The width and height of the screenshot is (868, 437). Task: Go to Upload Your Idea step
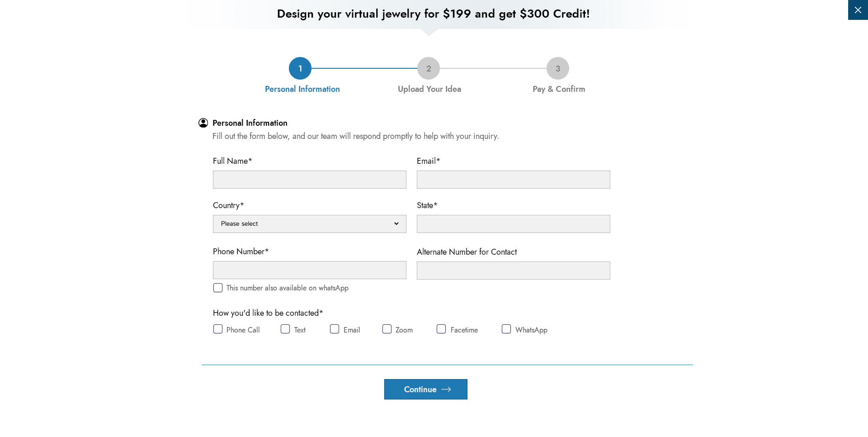[429, 89]
